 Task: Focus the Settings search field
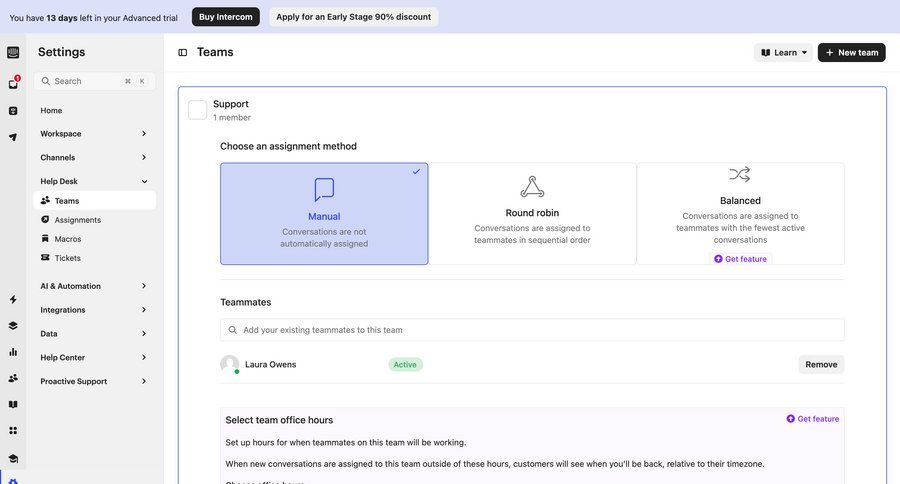(x=94, y=81)
